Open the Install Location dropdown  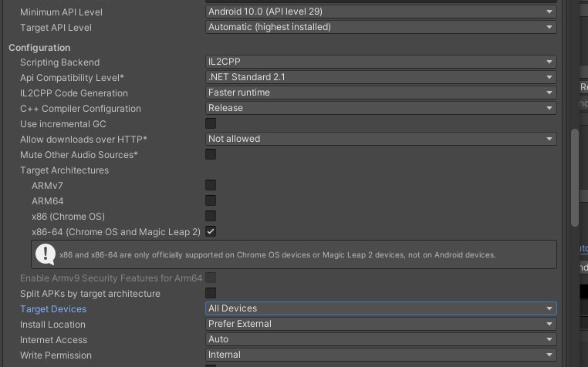point(380,324)
